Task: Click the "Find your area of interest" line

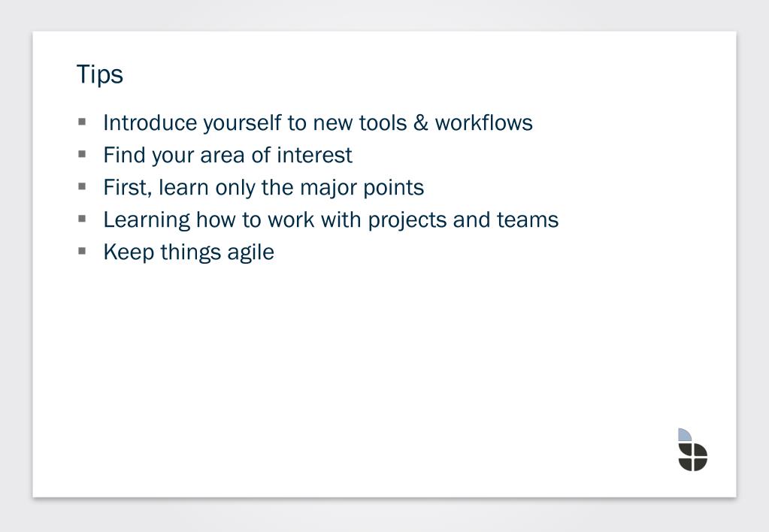Action: 228,156
